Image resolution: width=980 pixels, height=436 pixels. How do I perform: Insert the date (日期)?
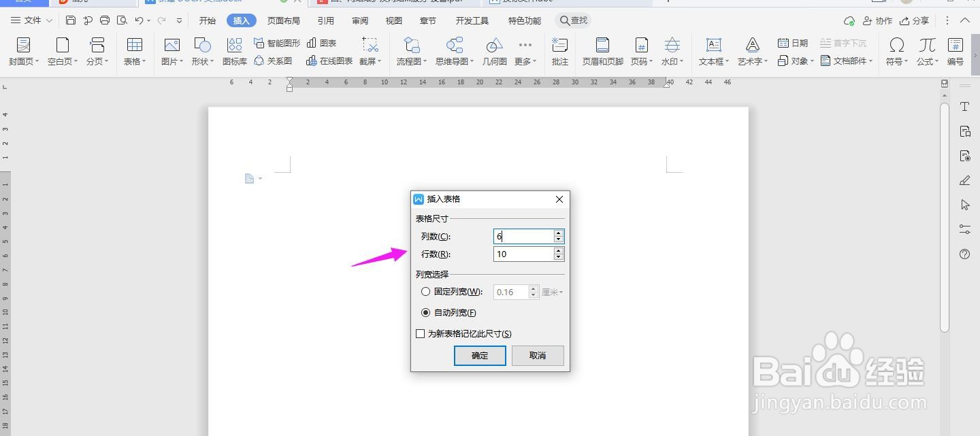(x=793, y=43)
